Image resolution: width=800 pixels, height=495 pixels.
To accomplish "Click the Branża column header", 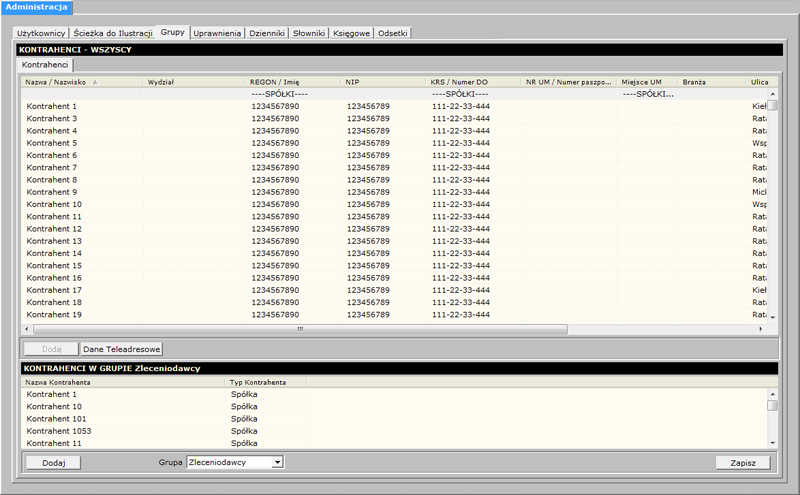I will pos(712,82).
